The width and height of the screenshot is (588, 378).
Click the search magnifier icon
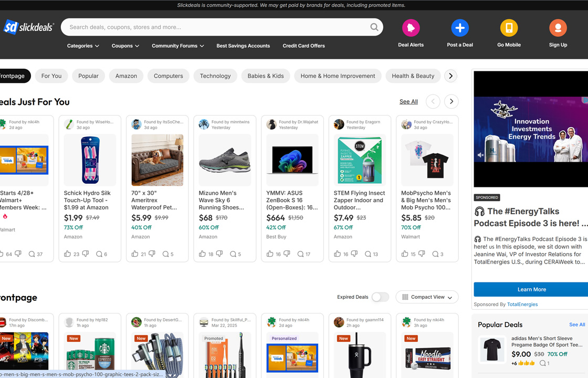(x=374, y=27)
